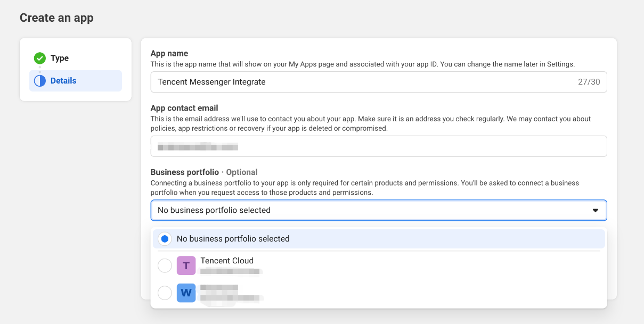The width and height of the screenshot is (644, 324).
Task: Click the 'App contact email' field label
Action: [184, 108]
